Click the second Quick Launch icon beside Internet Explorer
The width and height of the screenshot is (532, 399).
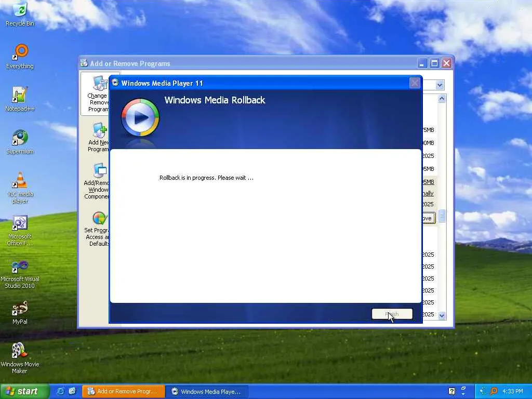click(72, 391)
